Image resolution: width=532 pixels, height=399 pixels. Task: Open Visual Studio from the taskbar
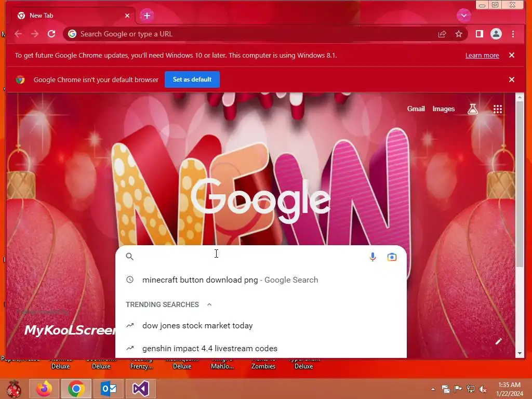point(140,389)
